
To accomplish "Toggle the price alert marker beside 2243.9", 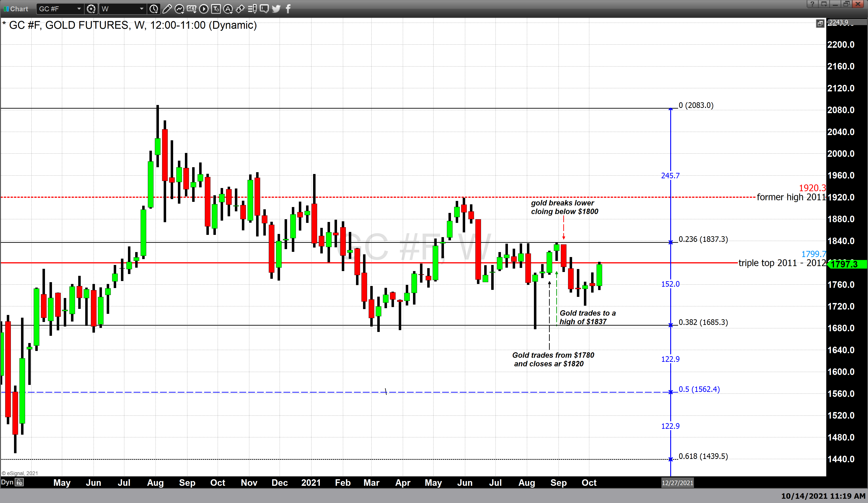I will click(821, 24).
